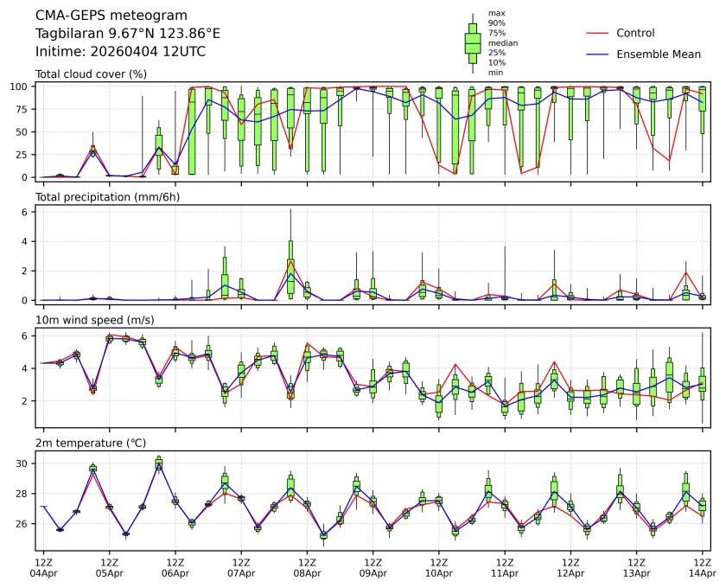Select the Control legend label
Image resolution: width=726 pixels, height=588 pixels.
coord(635,33)
